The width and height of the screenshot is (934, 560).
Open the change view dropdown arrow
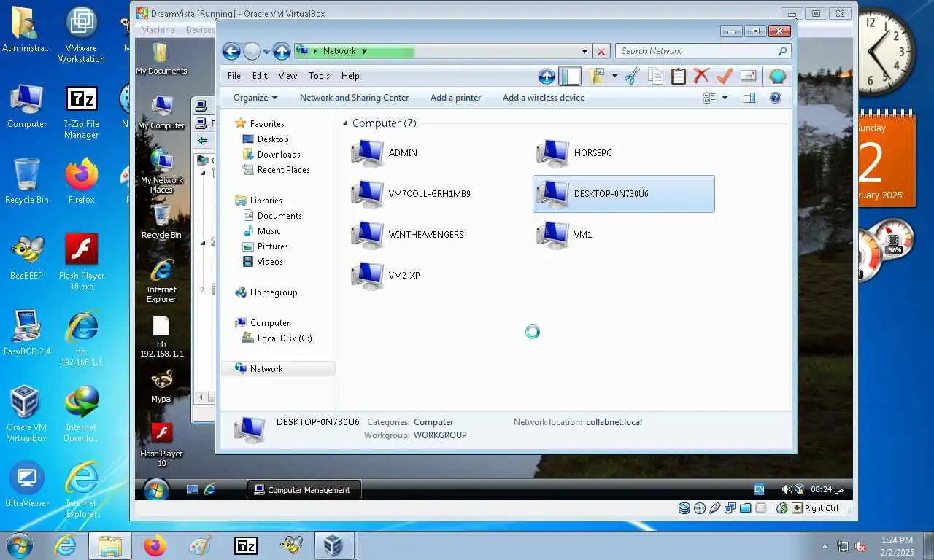pyautogui.click(x=725, y=98)
